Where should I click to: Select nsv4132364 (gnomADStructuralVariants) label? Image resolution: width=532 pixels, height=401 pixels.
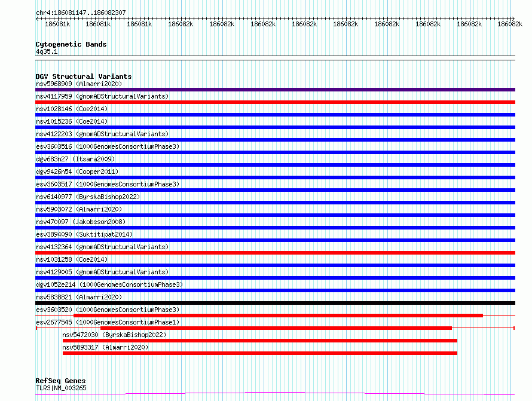click(x=102, y=247)
